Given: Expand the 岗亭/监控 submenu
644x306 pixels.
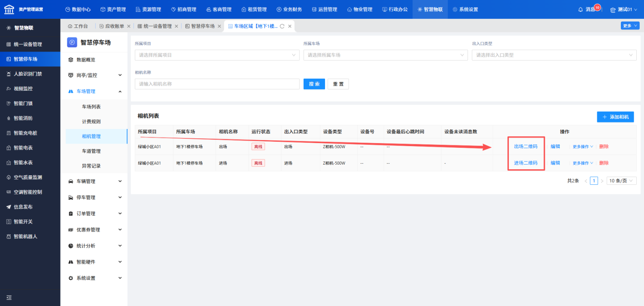Looking at the screenshot, I should click(94, 75).
